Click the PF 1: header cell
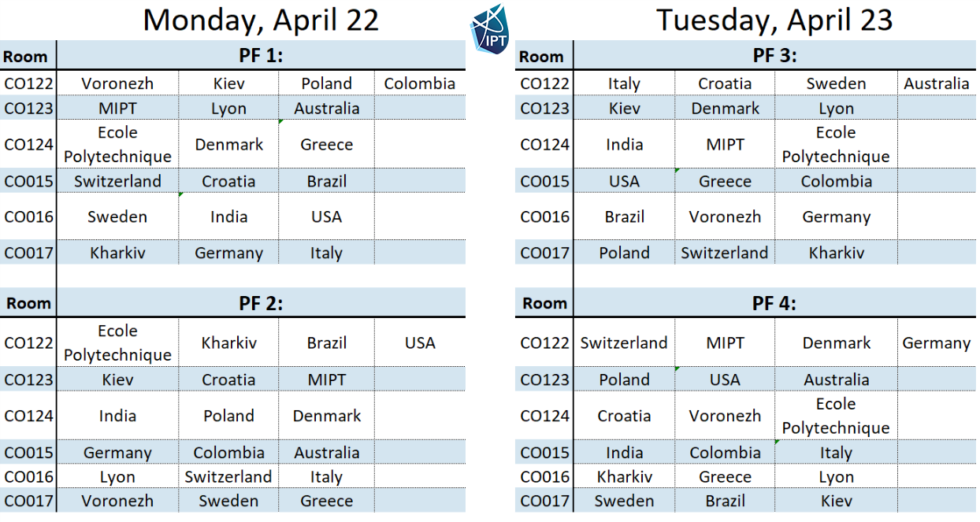This screenshot has height=522, width=980. (x=261, y=56)
